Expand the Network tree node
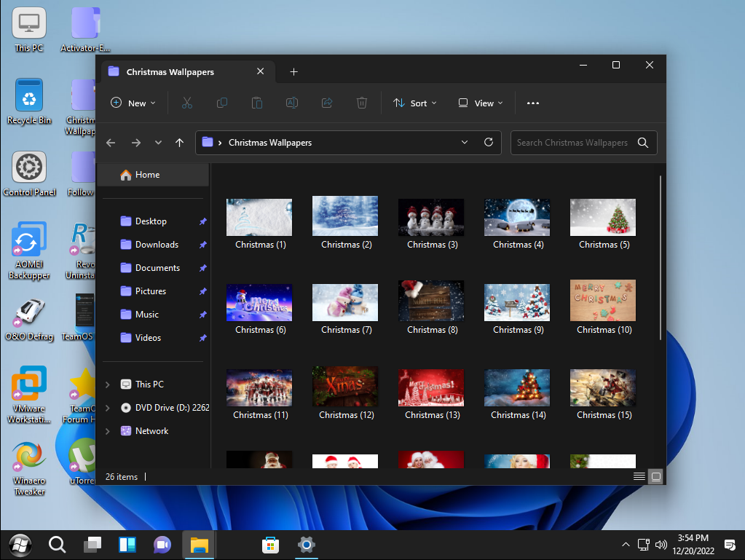This screenshot has height=560, width=745. tap(108, 431)
